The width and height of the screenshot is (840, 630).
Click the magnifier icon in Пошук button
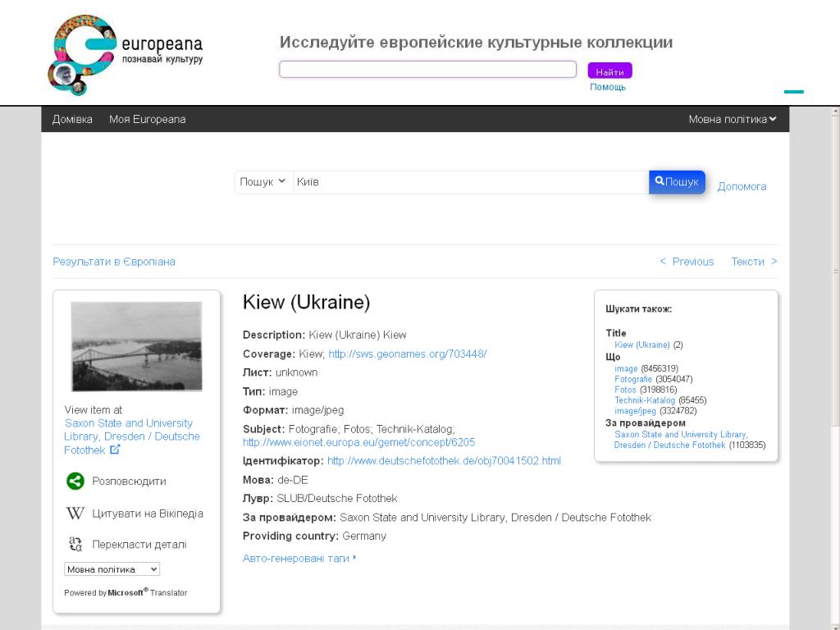[660, 181]
